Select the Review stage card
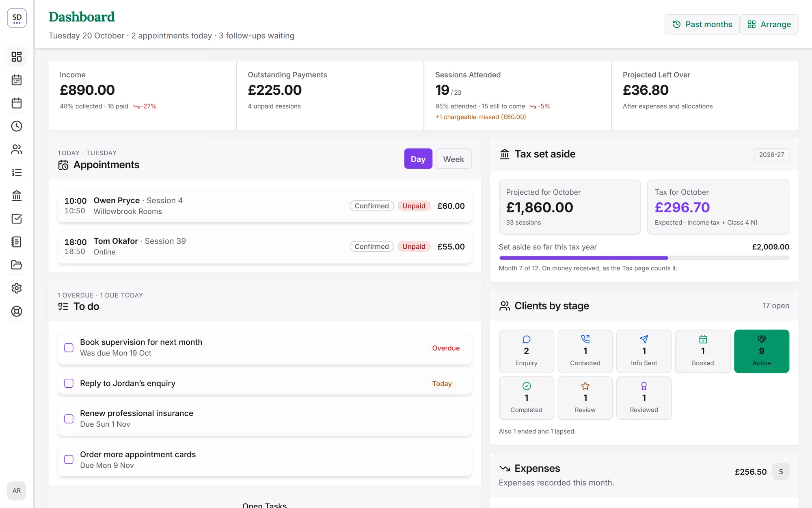This screenshot has width=812, height=508. [x=585, y=398]
